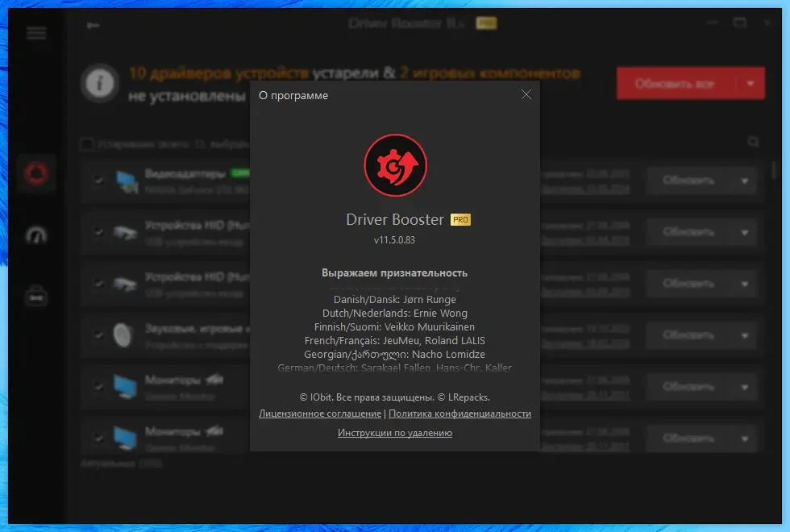Open the Tools toolbox sidebar icon
Image resolution: width=790 pixels, height=532 pixels.
pos(35,296)
